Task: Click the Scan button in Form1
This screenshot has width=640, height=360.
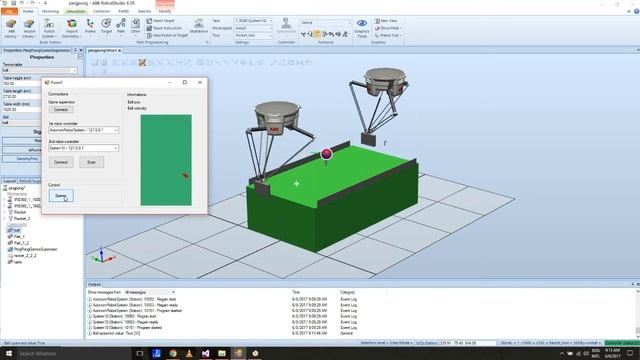Action: (91, 162)
